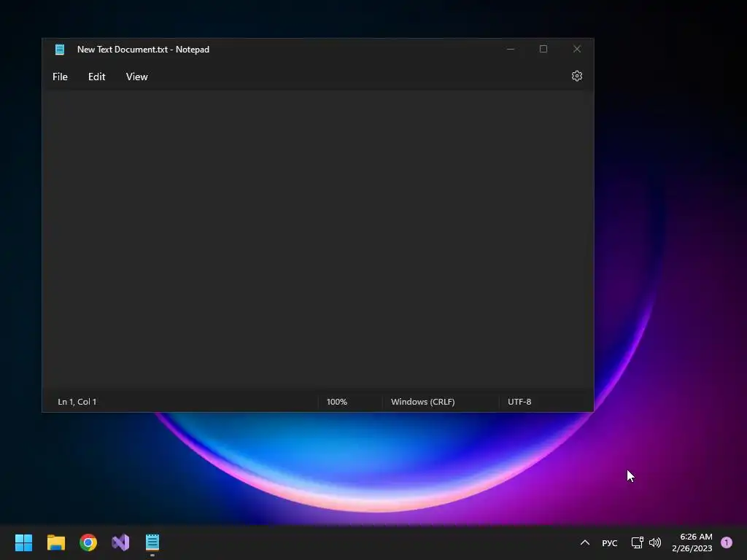The height and width of the screenshot is (560, 747).
Task: Open the Edit menu in Notepad
Action: click(97, 77)
